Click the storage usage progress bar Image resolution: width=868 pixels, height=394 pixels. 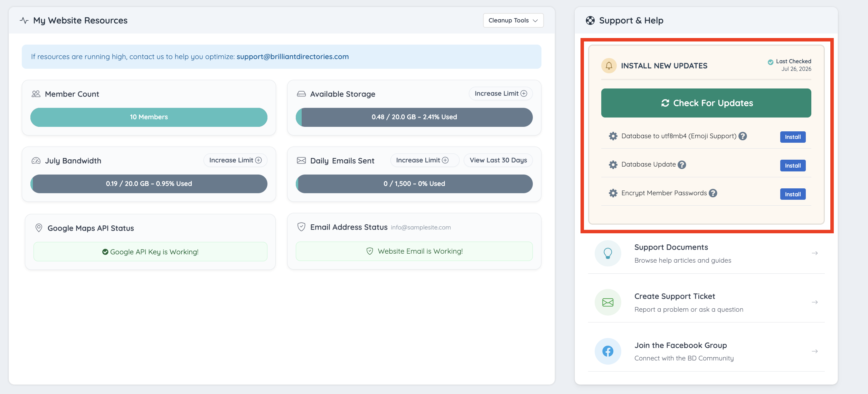click(414, 117)
